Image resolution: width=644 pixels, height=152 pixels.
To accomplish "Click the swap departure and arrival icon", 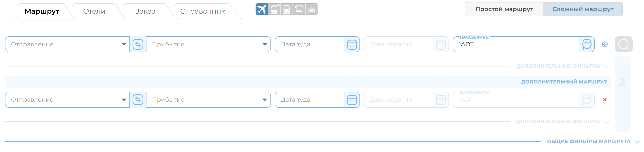I will 138,44.
